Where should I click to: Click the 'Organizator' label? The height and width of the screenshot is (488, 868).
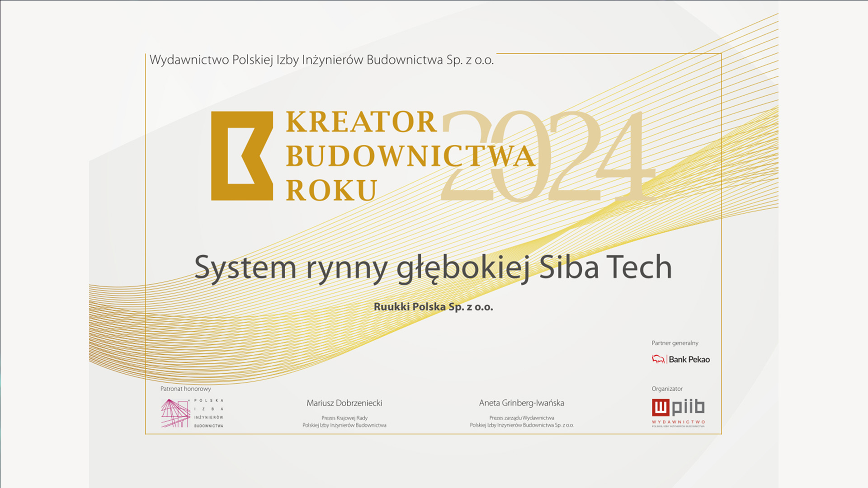coord(667,389)
